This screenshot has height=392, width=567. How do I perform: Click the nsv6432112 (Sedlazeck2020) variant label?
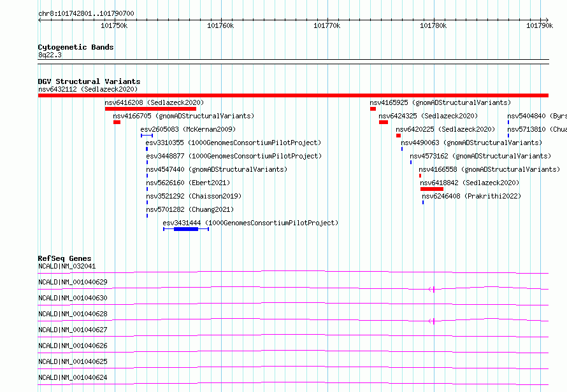tap(88, 89)
